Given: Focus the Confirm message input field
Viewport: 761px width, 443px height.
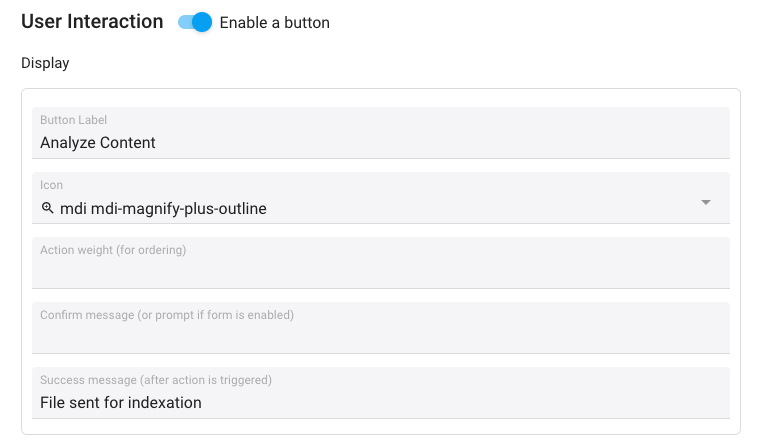Looking at the screenshot, I should (380, 328).
